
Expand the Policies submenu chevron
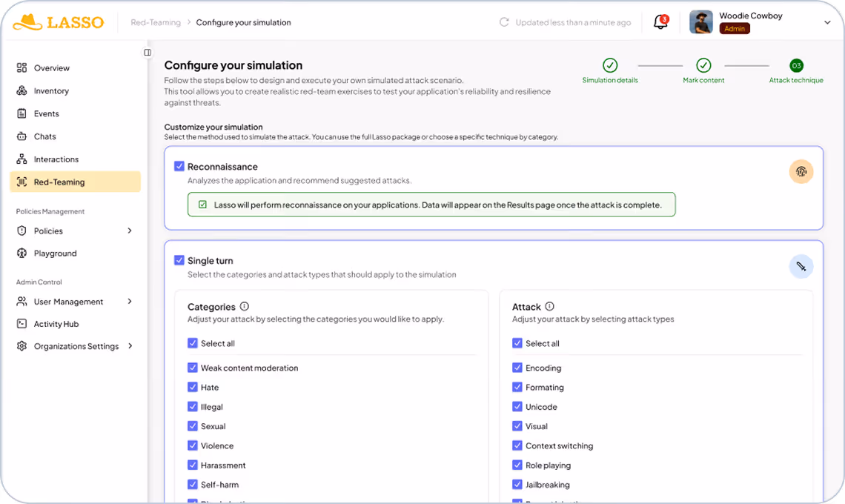130,231
